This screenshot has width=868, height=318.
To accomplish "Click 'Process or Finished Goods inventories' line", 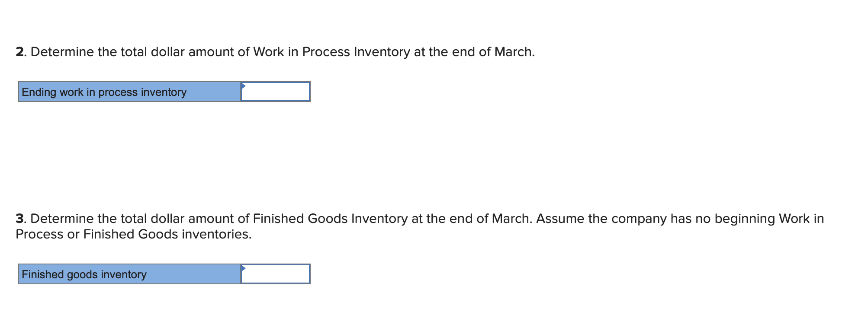I will [x=133, y=235].
